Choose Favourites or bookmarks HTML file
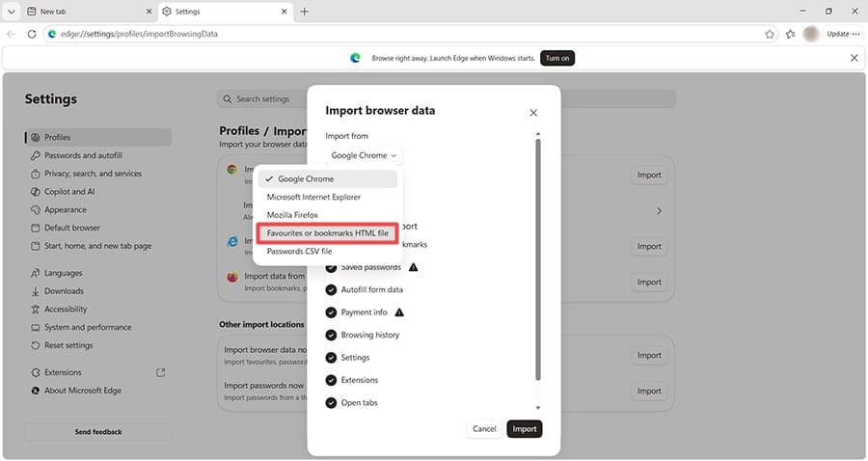Screen dimensions: 868x461 point(327,233)
